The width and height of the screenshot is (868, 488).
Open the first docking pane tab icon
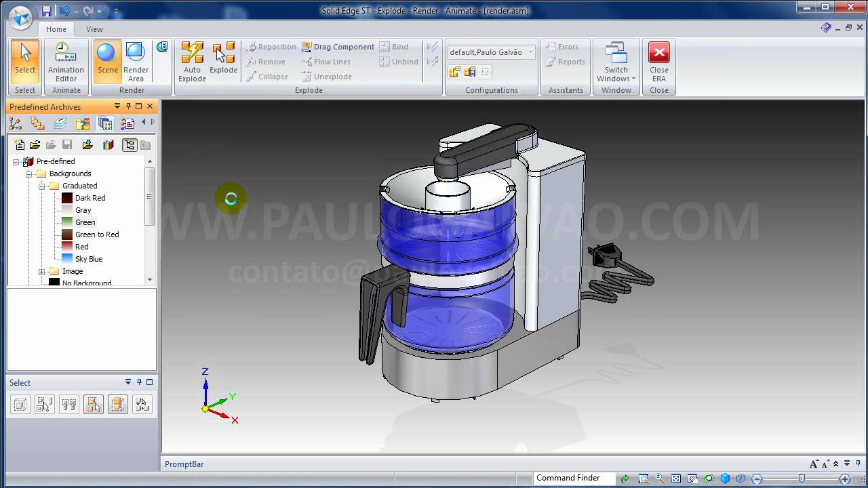pos(16,123)
